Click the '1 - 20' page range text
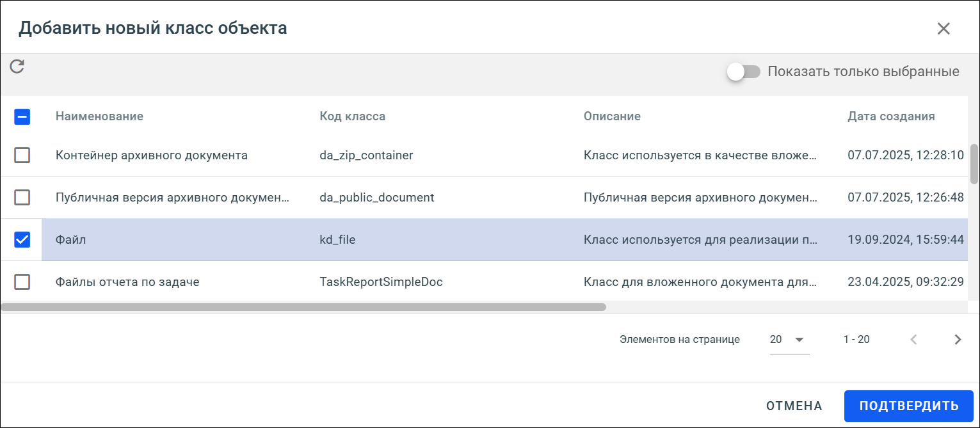The width and height of the screenshot is (980, 428). click(x=856, y=340)
